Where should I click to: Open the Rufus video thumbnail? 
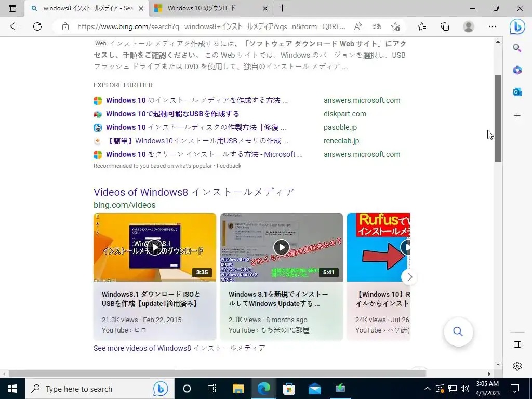point(378,247)
